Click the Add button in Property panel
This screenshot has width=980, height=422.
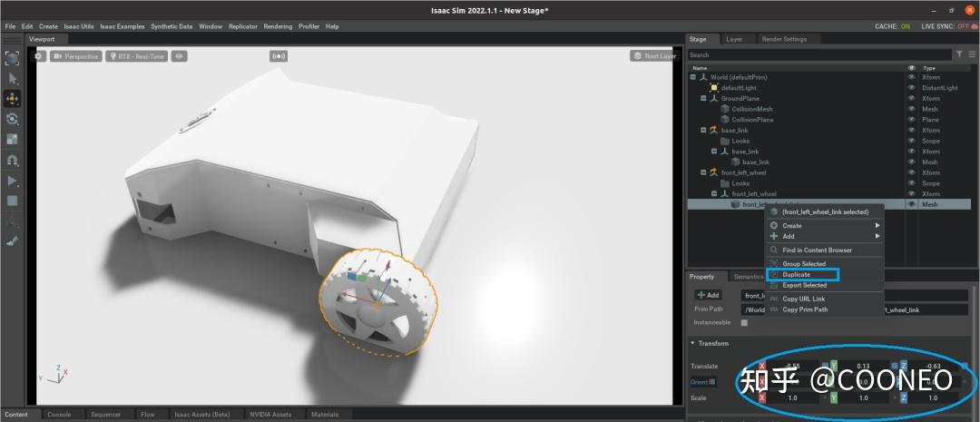pos(708,295)
